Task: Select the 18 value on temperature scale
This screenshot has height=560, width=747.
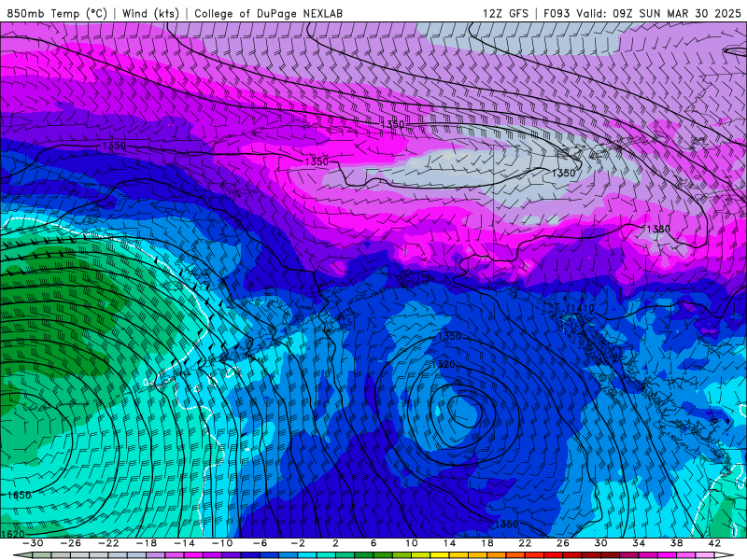Action: tap(487, 543)
